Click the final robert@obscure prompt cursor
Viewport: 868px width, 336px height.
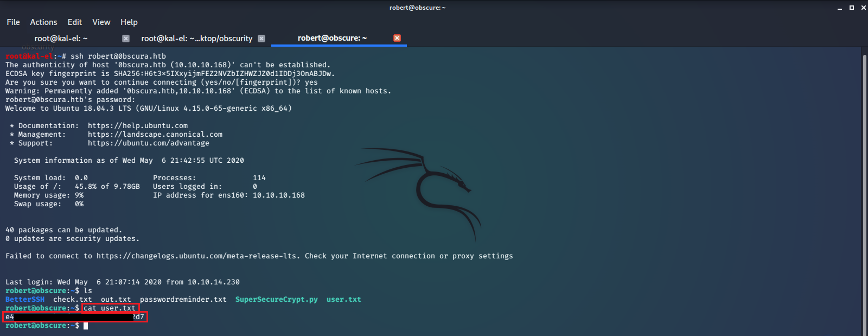pos(86,326)
